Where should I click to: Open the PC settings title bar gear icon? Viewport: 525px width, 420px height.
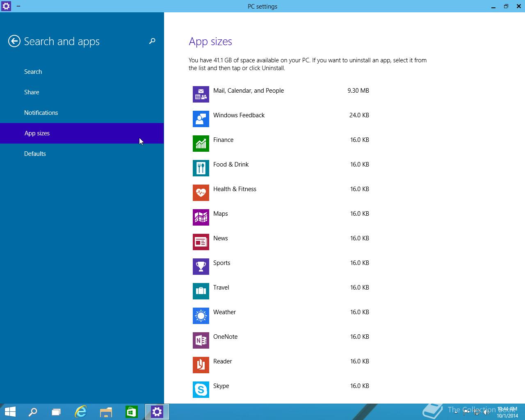pos(6,6)
